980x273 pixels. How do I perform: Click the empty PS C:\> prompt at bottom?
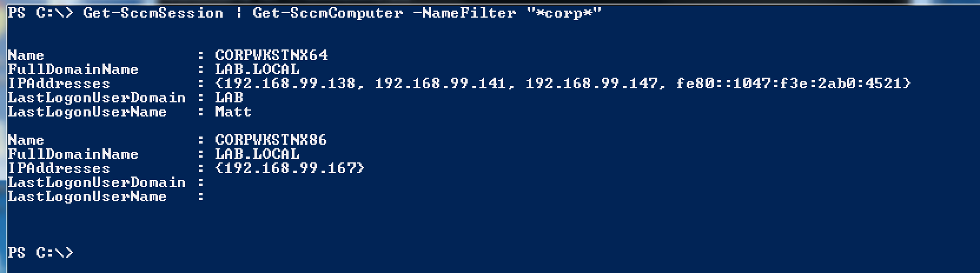pyautogui.click(x=40, y=253)
